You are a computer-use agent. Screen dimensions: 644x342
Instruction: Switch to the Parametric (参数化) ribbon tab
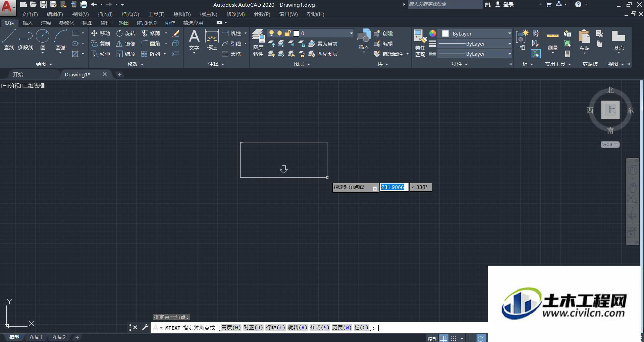pos(66,23)
